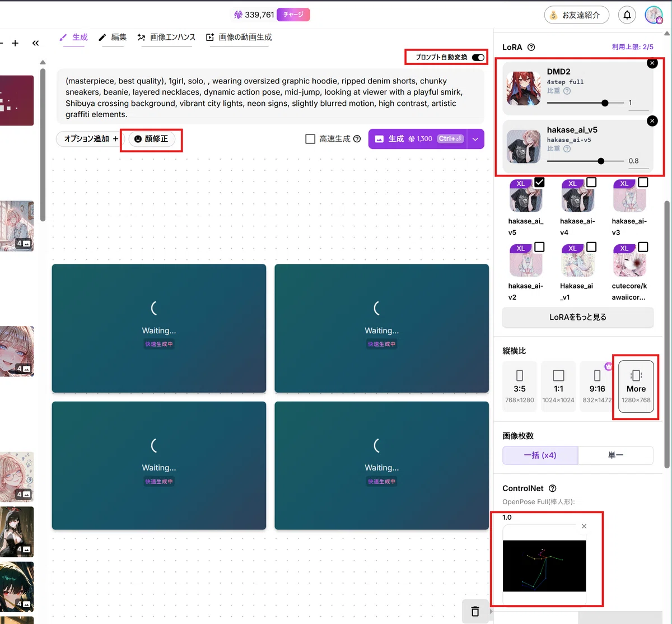Open the notifications bell

point(627,15)
